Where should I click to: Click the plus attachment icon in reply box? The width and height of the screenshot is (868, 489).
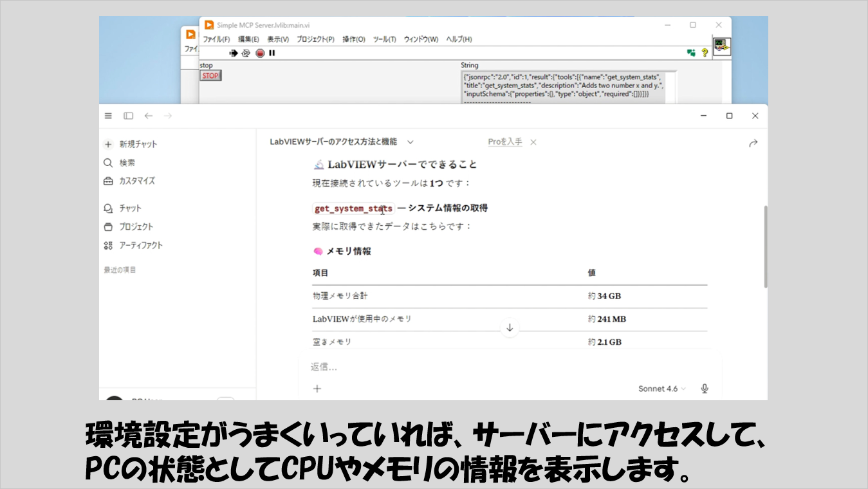coord(317,389)
